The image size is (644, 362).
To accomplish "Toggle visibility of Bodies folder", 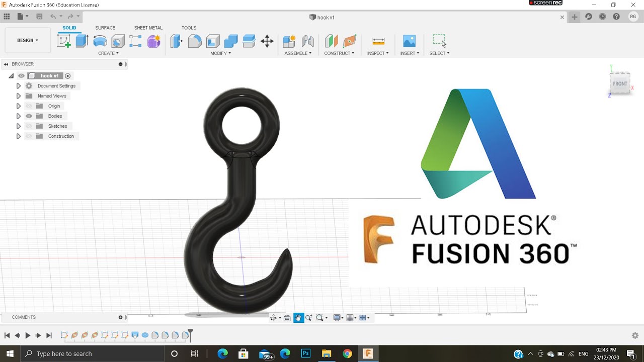I will coord(29,116).
